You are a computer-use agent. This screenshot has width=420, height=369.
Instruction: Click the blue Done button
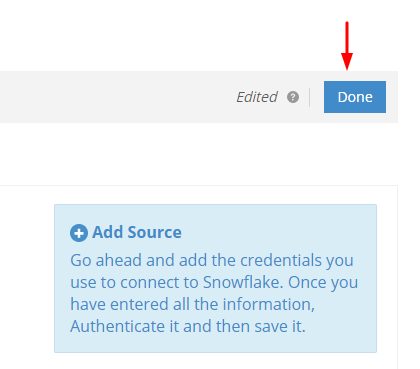pyautogui.click(x=355, y=97)
